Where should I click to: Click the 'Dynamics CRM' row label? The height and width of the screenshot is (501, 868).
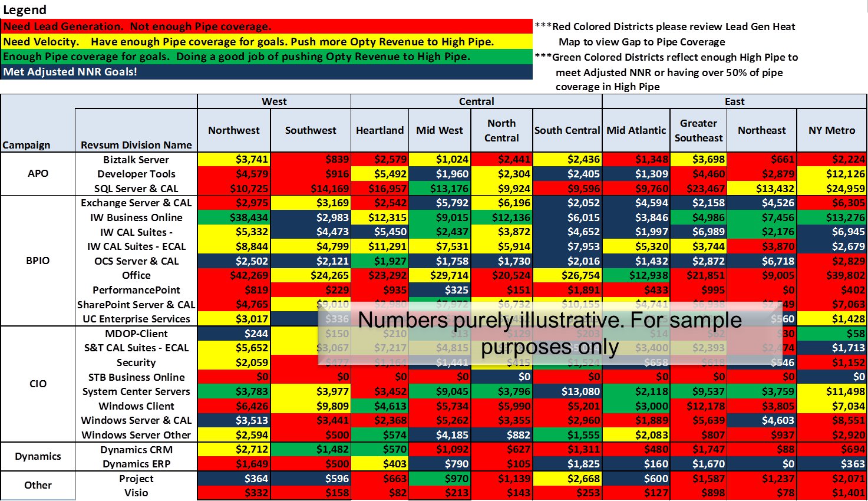136,450
